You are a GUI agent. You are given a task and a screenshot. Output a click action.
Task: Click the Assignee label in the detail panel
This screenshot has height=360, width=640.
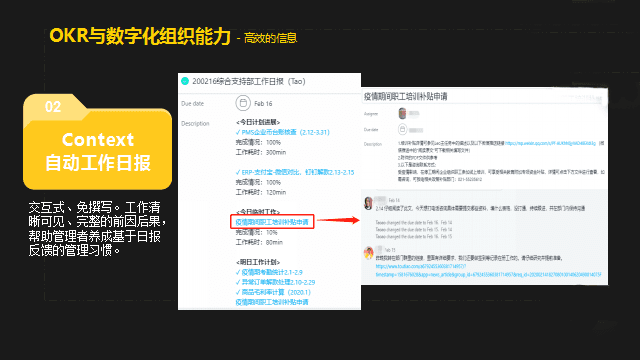pos(371,114)
